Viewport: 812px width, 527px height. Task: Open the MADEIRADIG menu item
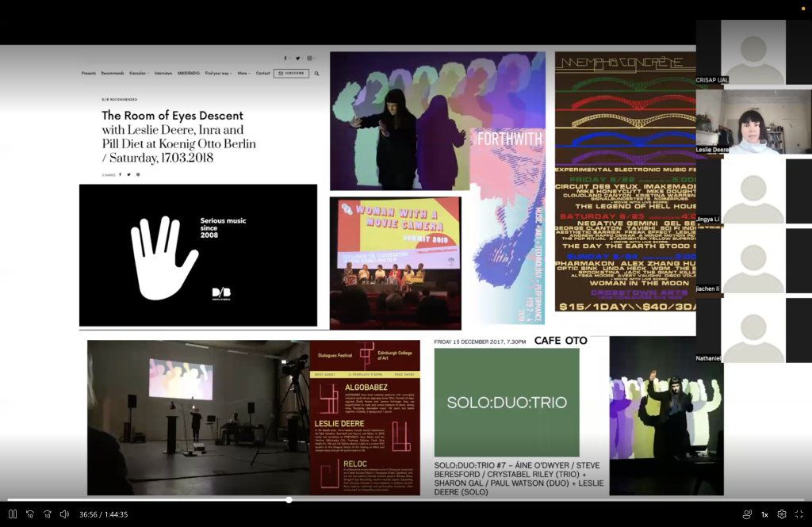(189, 74)
